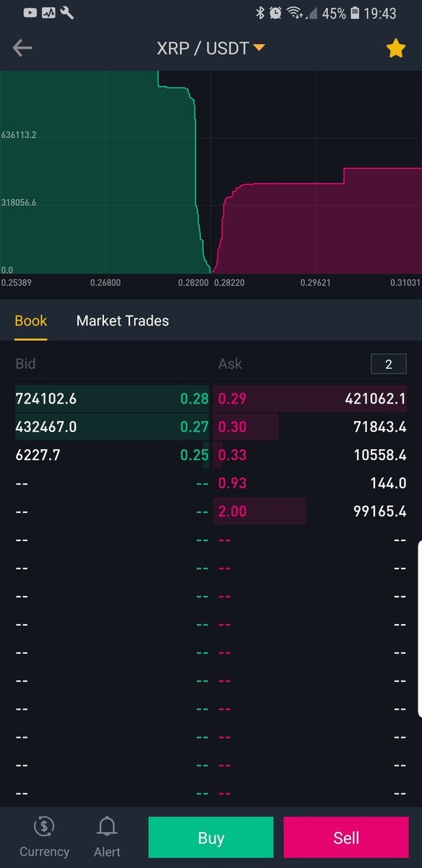
Task: Open the decimal precision selector showing 2
Action: pos(388,364)
